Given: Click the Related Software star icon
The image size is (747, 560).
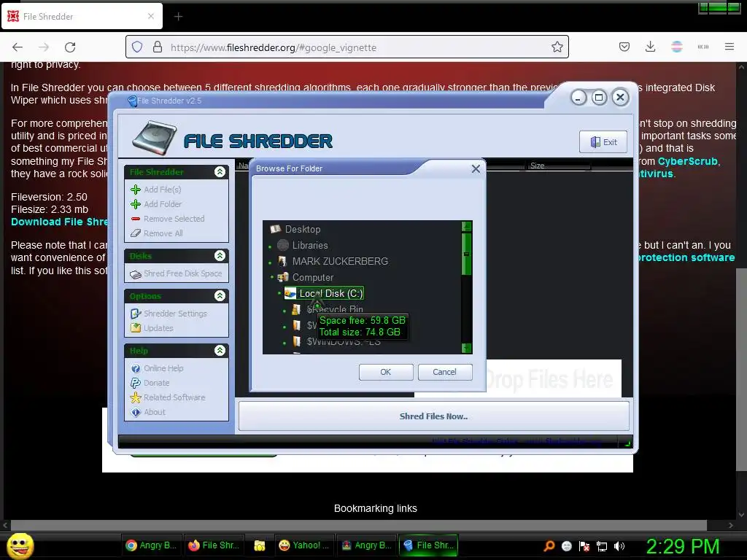Looking at the screenshot, I should [x=135, y=397].
